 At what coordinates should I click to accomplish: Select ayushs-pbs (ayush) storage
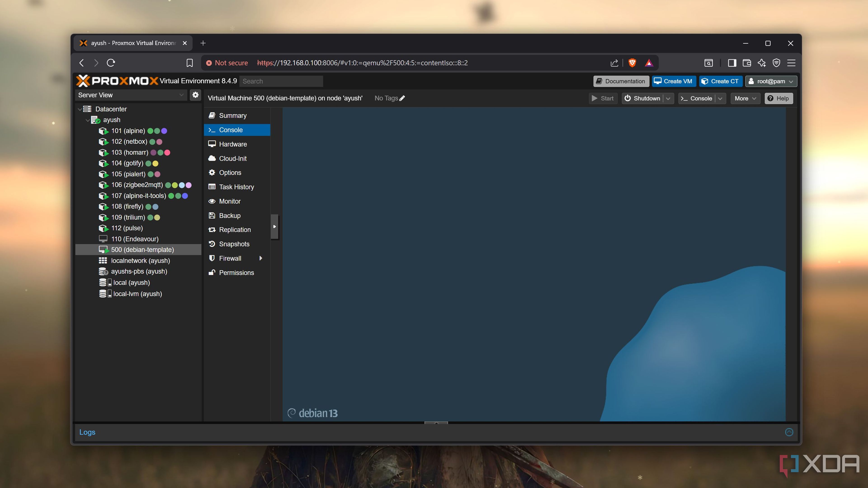pos(138,271)
